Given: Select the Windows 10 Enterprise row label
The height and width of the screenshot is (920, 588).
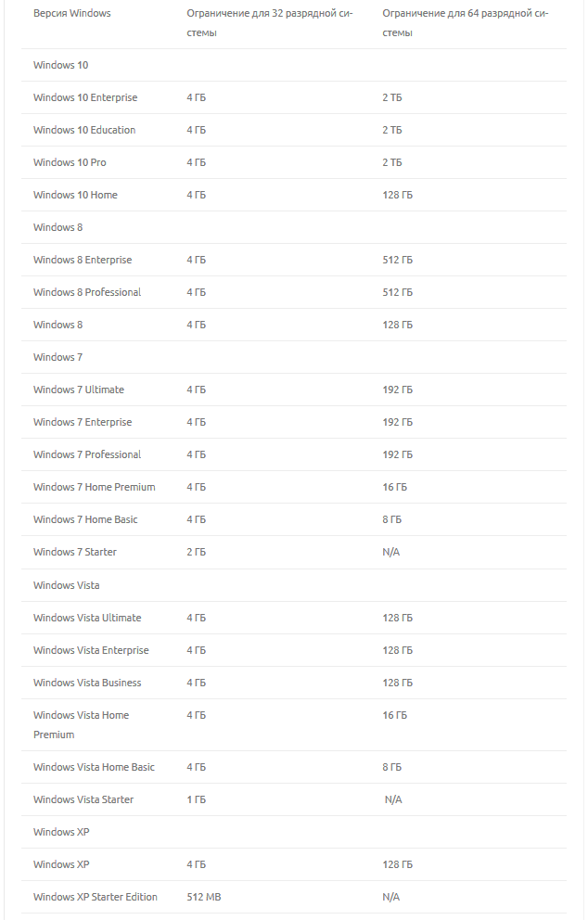Looking at the screenshot, I should pyautogui.click(x=85, y=97).
